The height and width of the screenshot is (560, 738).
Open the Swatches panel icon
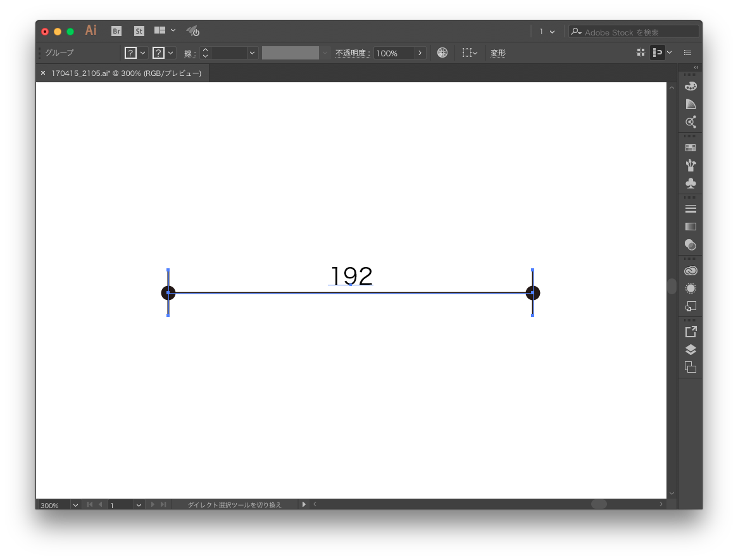click(x=691, y=148)
